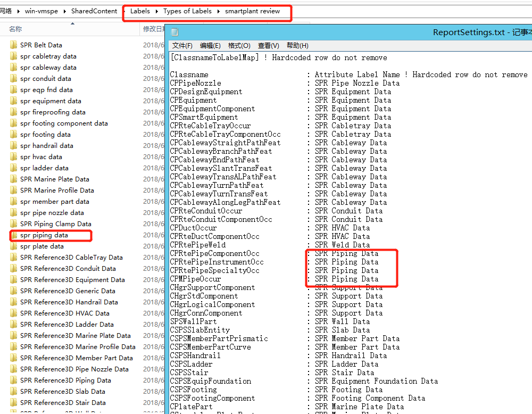Click the CPMPipeOccur classname line
The height and width of the screenshot is (414, 532).
[x=196, y=279]
